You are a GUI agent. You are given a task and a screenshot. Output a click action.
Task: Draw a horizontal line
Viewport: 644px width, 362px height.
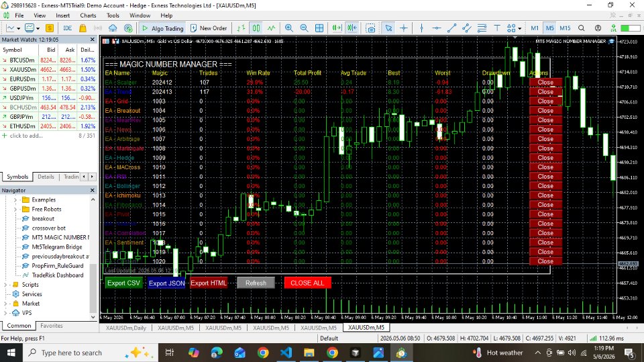(x=437, y=28)
